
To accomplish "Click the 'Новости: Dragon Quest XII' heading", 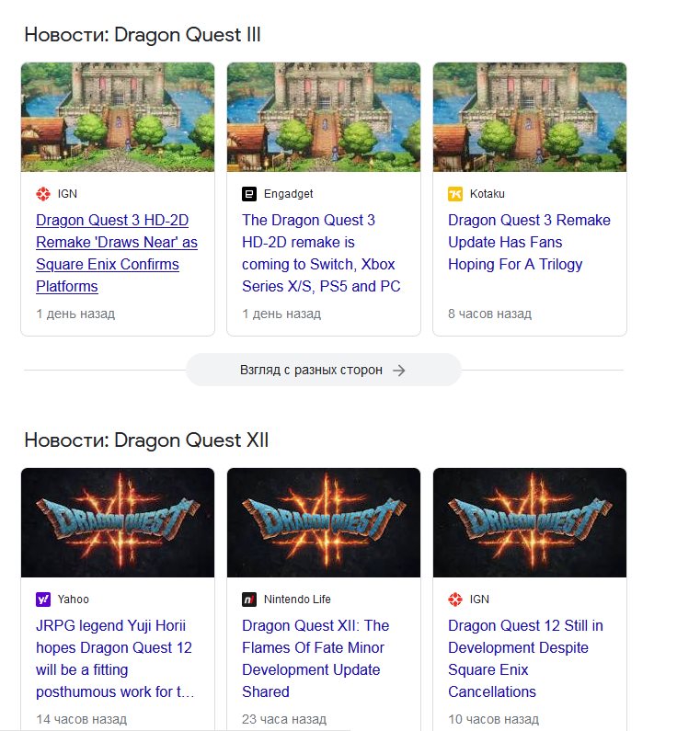I will [146, 440].
